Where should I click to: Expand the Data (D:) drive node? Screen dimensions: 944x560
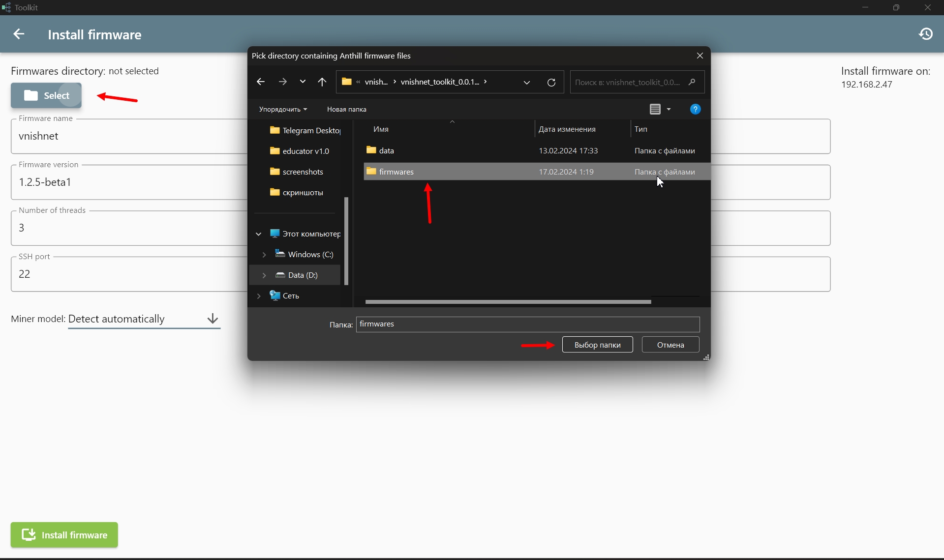(264, 275)
